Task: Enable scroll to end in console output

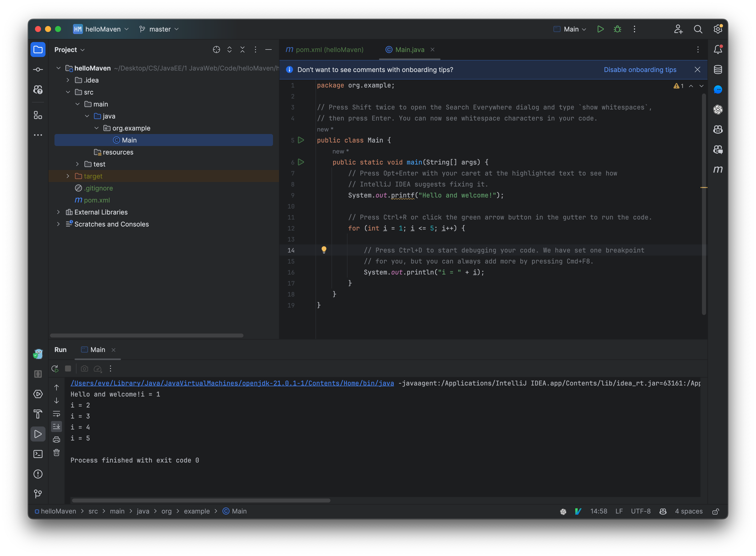Action: [56, 426]
